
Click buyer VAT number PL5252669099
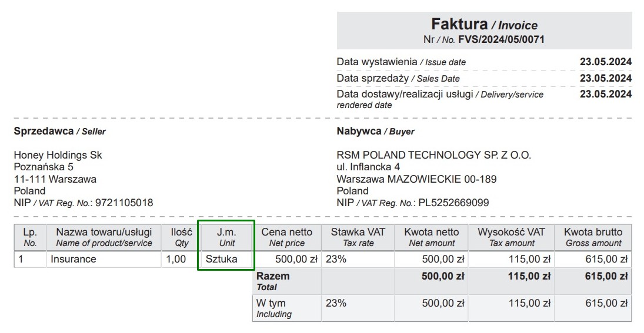pos(453,203)
